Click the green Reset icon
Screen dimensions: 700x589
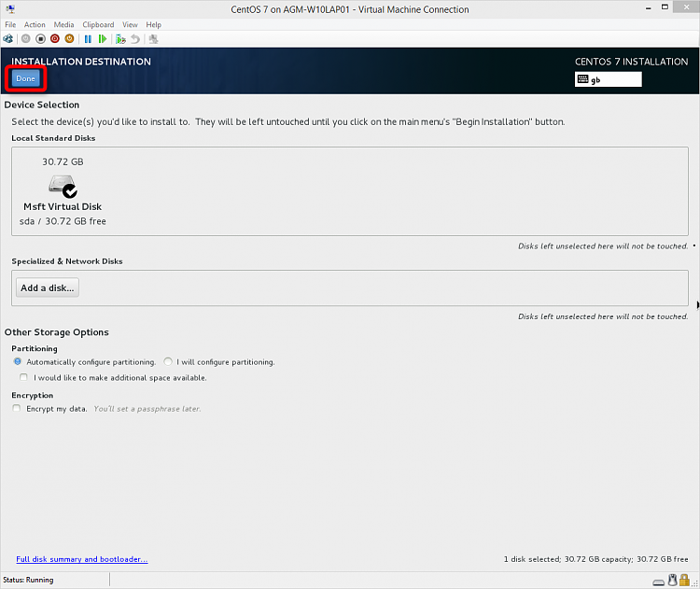click(103, 39)
